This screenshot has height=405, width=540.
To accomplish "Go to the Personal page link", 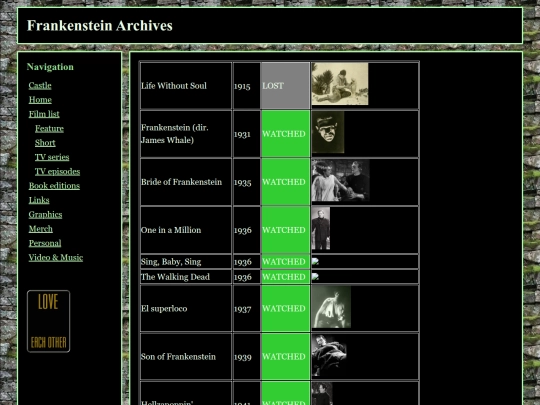I will tap(45, 243).
